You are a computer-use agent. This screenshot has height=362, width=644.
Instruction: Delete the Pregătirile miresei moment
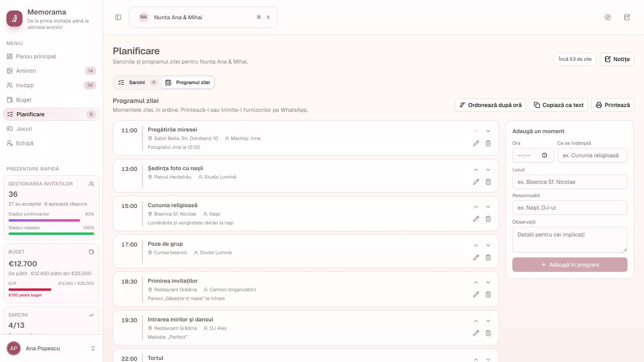tap(488, 143)
